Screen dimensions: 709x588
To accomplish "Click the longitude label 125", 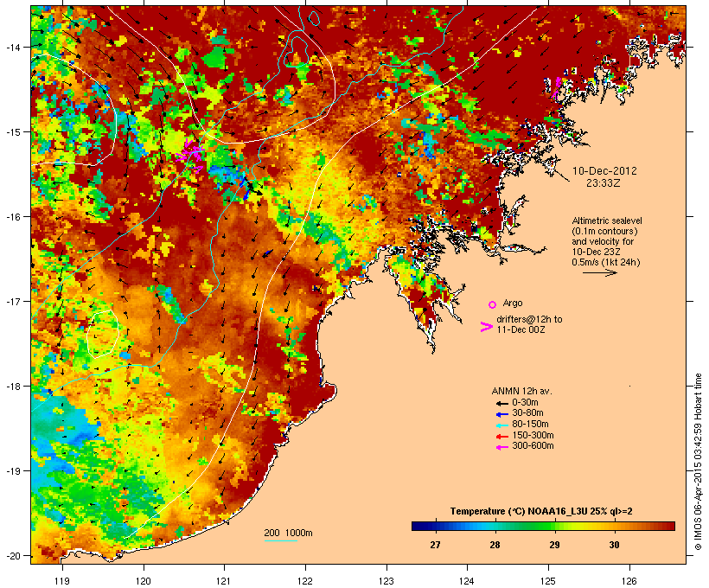I will coord(548,581).
